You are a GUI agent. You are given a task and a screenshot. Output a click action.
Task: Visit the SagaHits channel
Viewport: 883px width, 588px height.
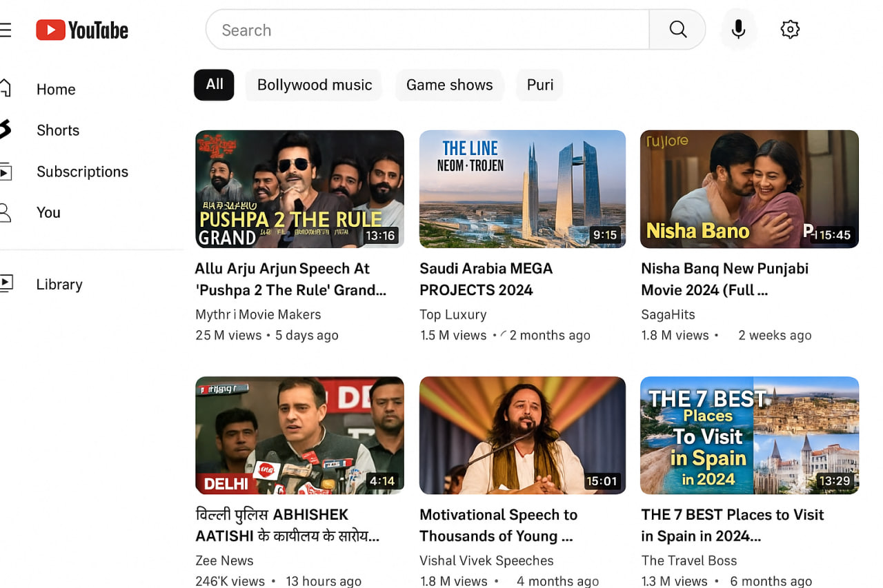(x=668, y=314)
